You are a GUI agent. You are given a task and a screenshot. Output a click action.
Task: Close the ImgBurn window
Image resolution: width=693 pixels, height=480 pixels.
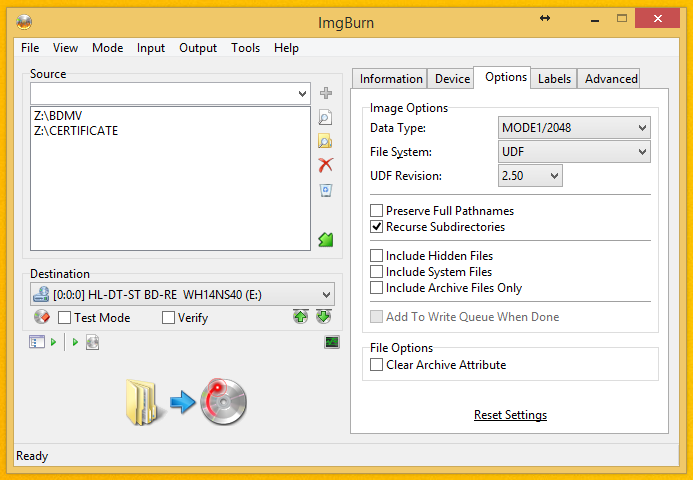[x=657, y=19]
